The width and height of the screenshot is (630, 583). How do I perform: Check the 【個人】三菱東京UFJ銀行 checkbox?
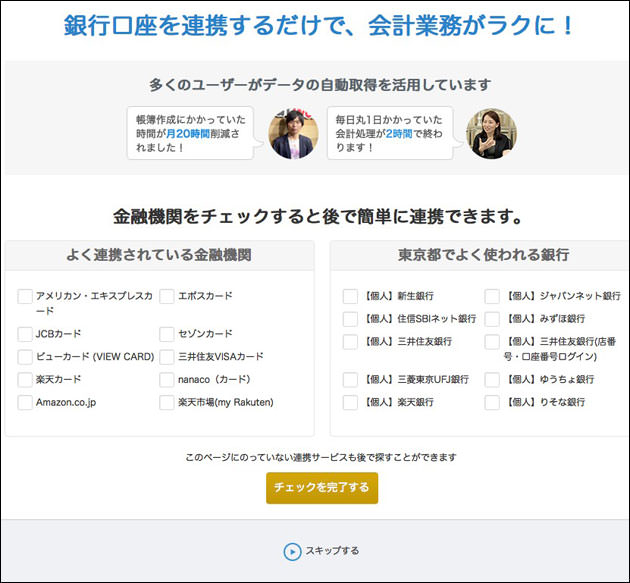click(350, 380)
